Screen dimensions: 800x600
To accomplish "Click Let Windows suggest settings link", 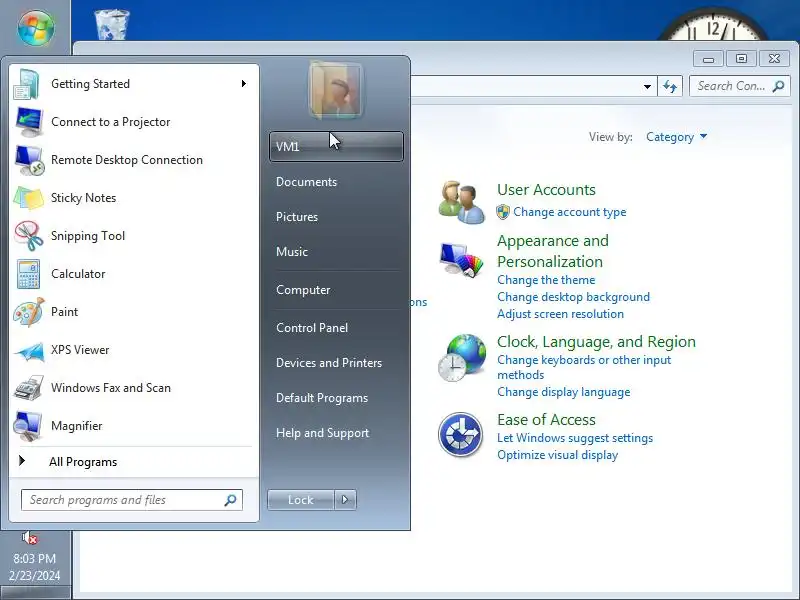I will [x=575, y=438].
